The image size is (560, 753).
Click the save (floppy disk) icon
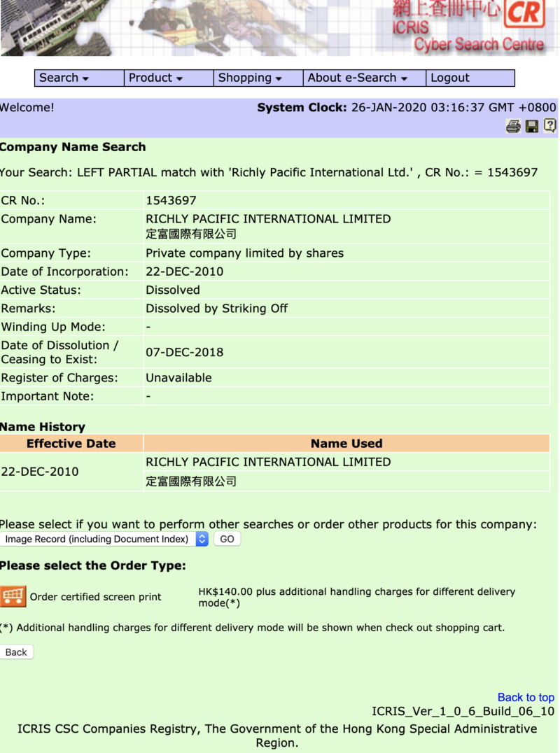(x=532, y=126)
